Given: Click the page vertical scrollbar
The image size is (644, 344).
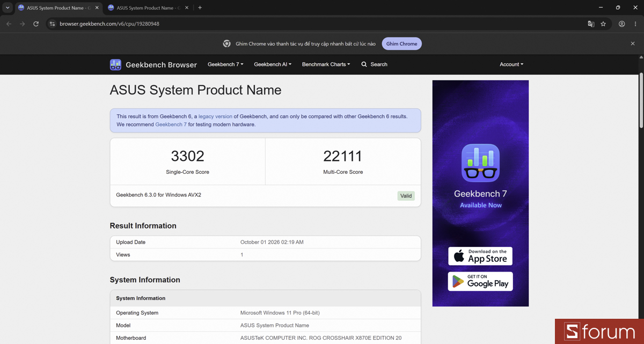Looking at the screenshot, I should 641,101.
